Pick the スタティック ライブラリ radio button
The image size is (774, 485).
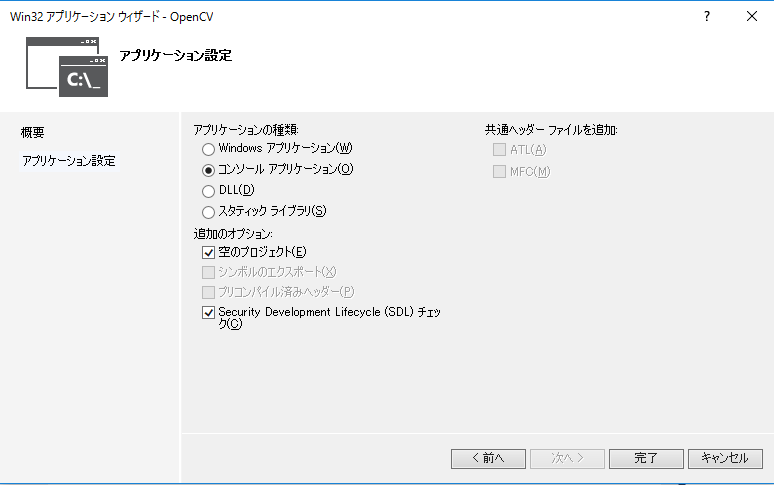coord(209,212)
